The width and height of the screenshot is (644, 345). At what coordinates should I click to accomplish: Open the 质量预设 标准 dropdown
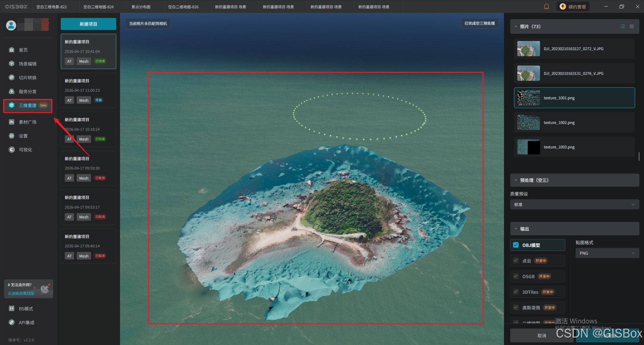point(574,204)
